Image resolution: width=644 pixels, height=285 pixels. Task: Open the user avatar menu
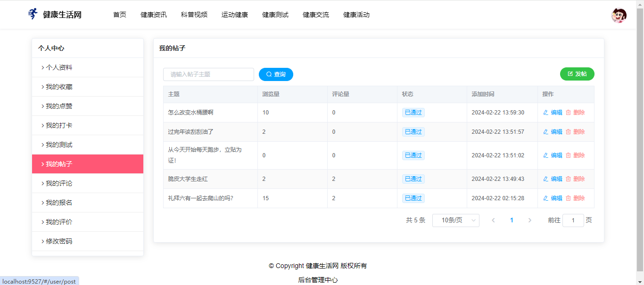tap(619, 16)
